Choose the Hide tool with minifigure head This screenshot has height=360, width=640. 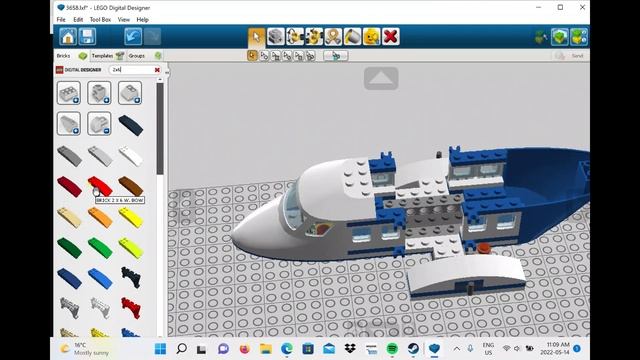pos(371,37)
